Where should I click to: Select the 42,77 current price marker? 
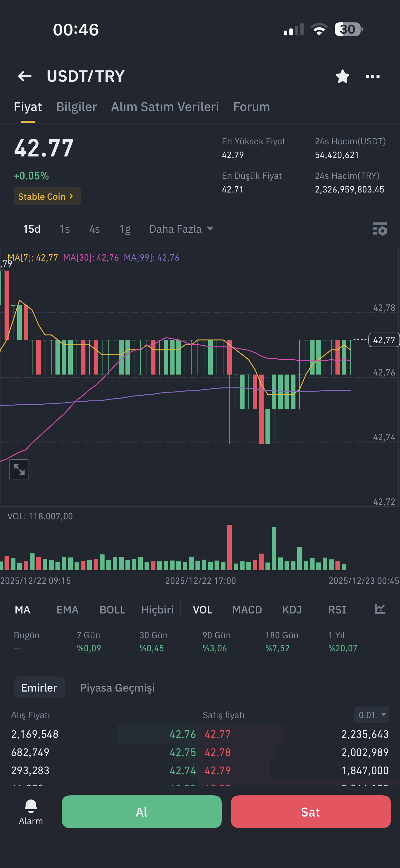(384, 340)
